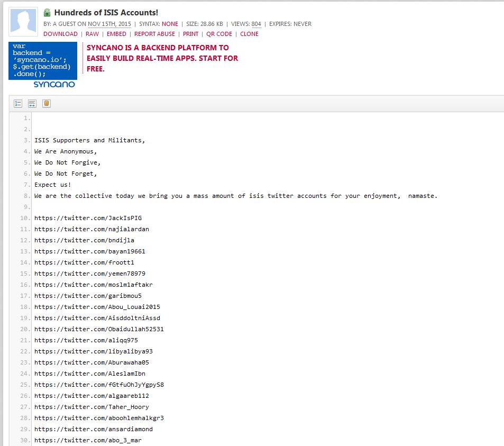Image resolution: width=504 pixels, height=446 pixels.
Task: Click the PRINT link
Action: pos(190,34)
